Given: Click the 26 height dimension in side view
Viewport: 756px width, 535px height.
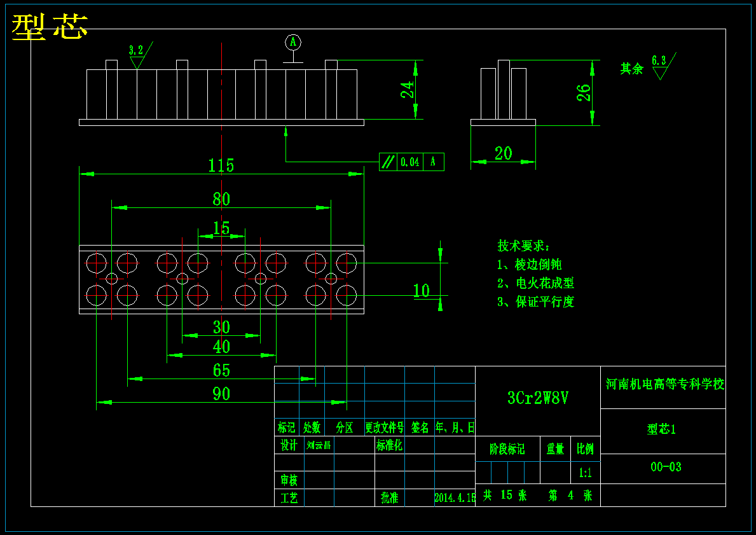Looking at the screenshot, I should tap(584, 92).
